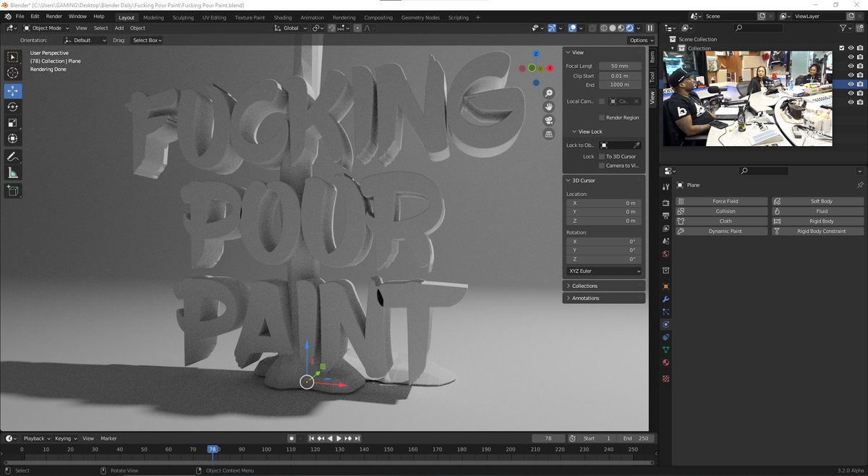The image size is (868, 476).
Task: Open the Tool properties tab (screwdriver-wrench icon)
Action: [x=666, y=187]
